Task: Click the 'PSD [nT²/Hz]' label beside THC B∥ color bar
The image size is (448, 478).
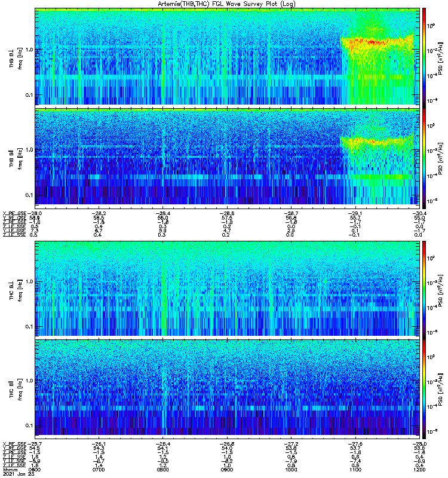Action: (x=440, y=389)
